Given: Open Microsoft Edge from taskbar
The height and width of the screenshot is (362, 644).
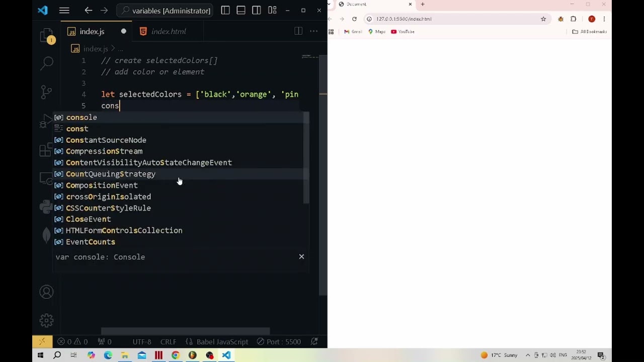Looking at the screenshot, I should (108, 355).
